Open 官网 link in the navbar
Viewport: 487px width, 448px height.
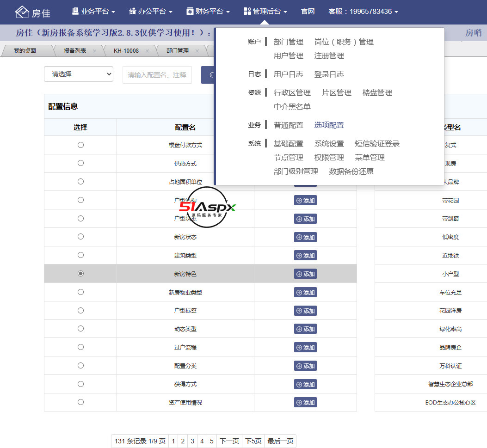308,12
